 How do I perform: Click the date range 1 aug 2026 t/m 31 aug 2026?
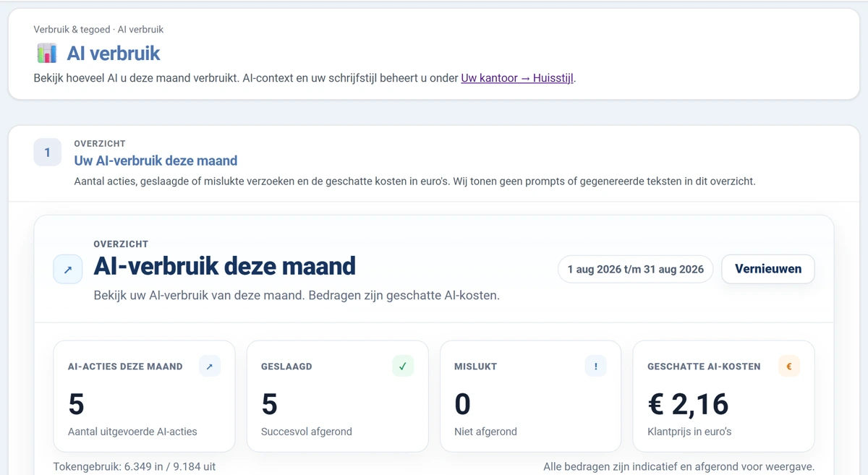tap(636, 269)
